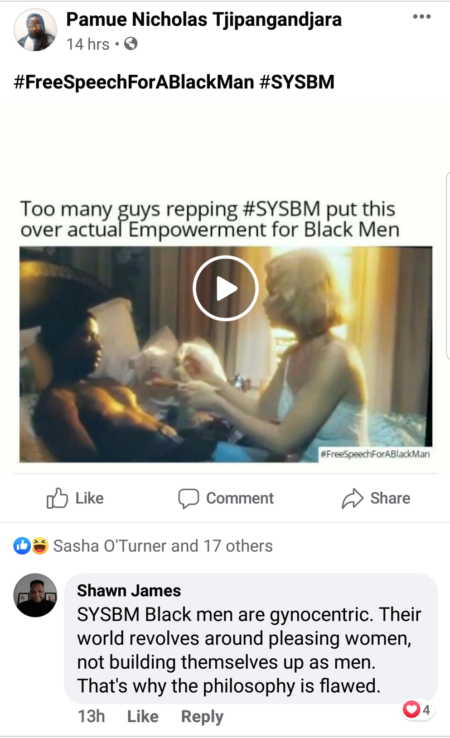Reply to Shawn James's comment
Image resolution: width=450 pixels, height=738 pixels.
coord(202,716)
